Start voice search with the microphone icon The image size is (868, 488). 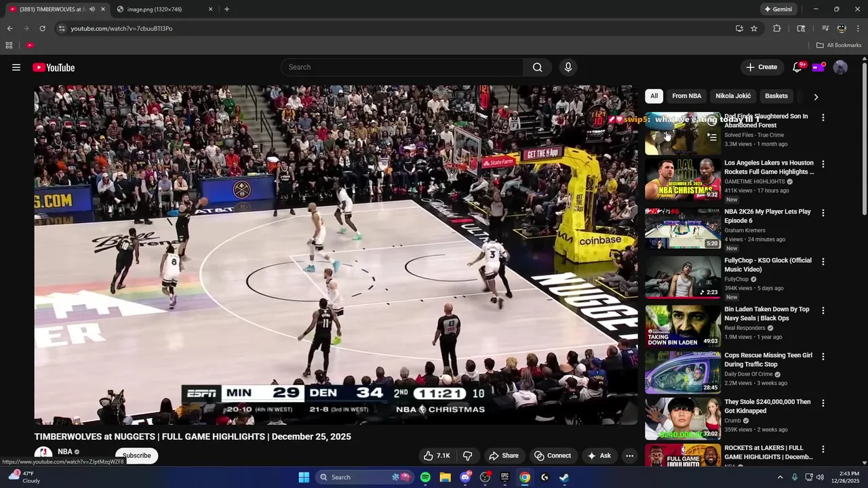coord(568,67)
